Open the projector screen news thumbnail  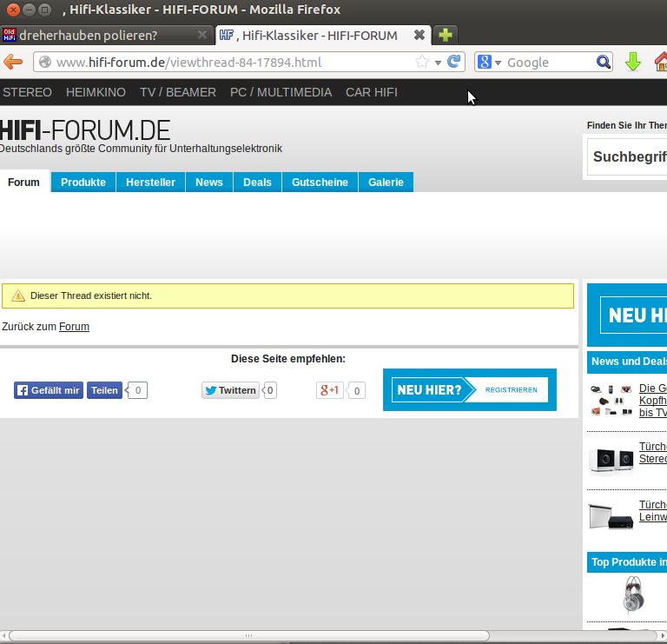pos(611,515)
